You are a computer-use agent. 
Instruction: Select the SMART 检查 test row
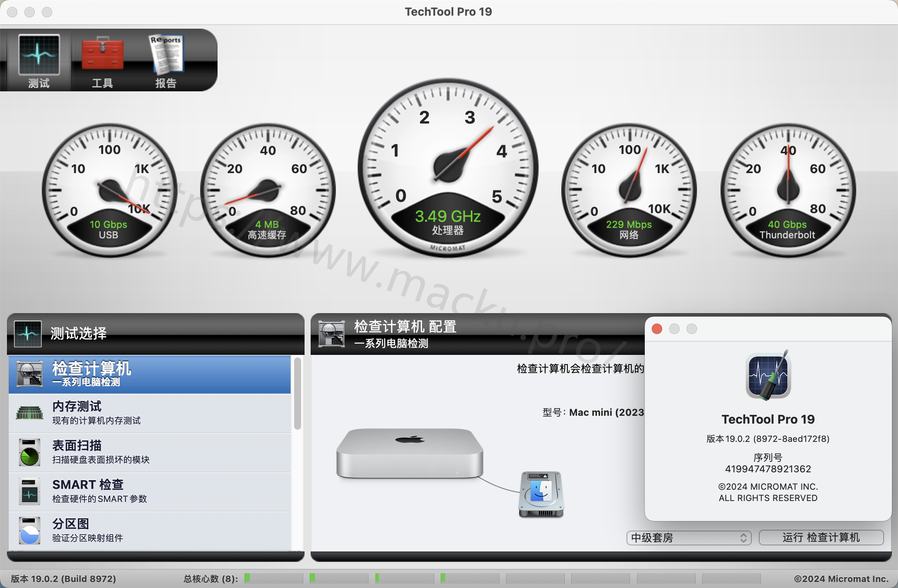(150, 491)
